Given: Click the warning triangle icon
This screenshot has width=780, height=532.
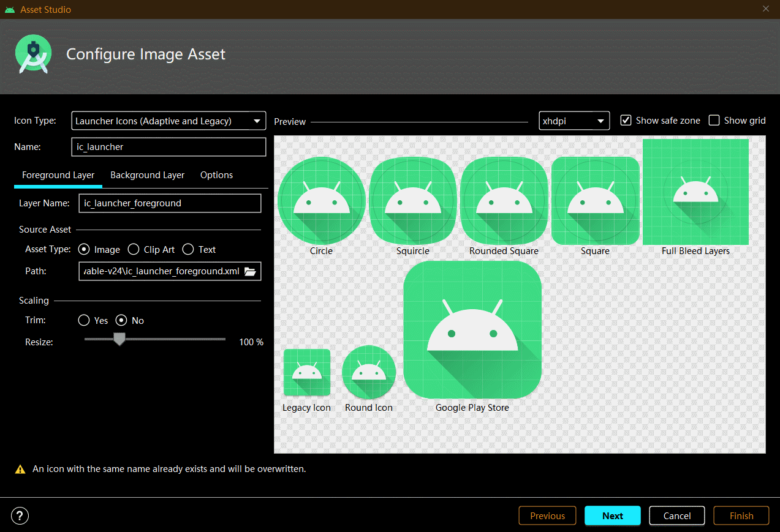Looking at the screenshot, I should point(20,470).
